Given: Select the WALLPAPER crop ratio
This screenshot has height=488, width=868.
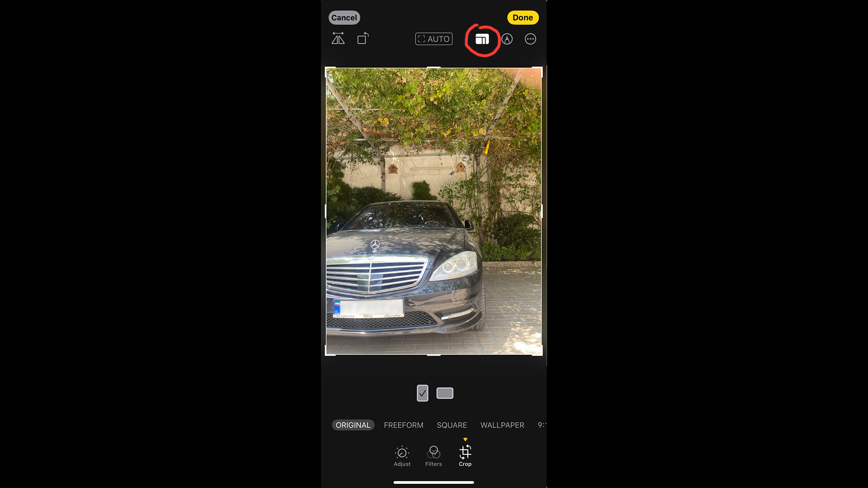Looking at the screenshot, I should click(502, 425).
